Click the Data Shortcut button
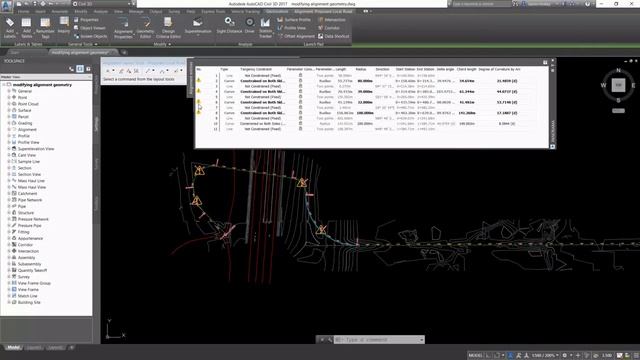The width and height of the screenshot is (640, 360). pyautogui.click(x=333, y=36)
